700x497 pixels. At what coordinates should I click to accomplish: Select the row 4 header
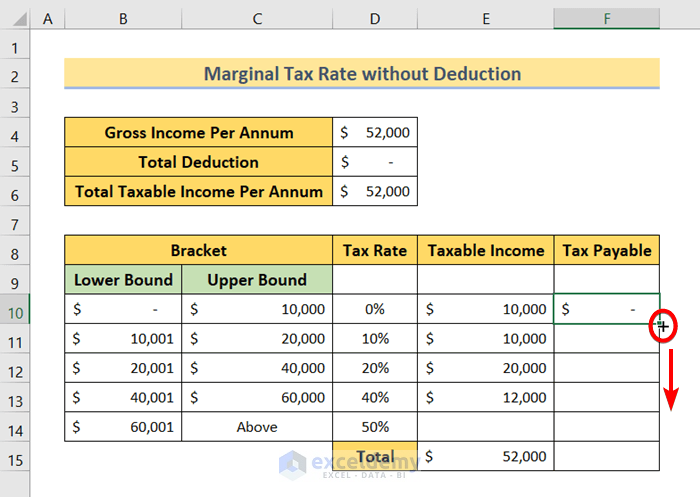pyautogui.click(x=15, y=133)
